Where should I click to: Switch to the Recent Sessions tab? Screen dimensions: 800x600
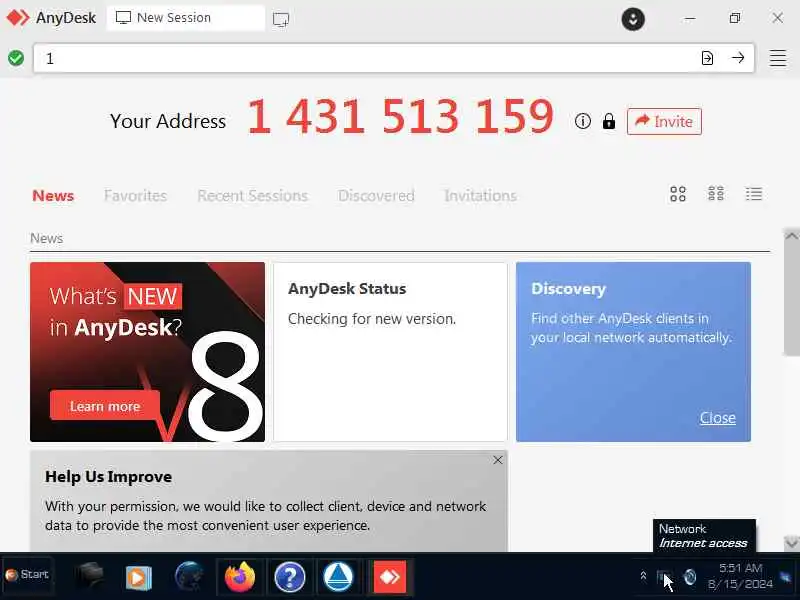253,196
